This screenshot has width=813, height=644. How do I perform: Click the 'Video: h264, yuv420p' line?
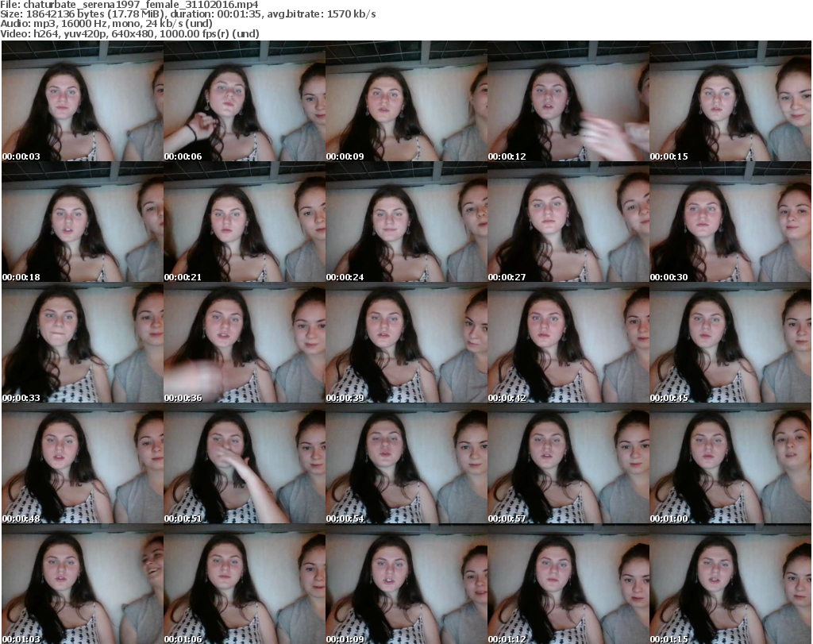129,33
